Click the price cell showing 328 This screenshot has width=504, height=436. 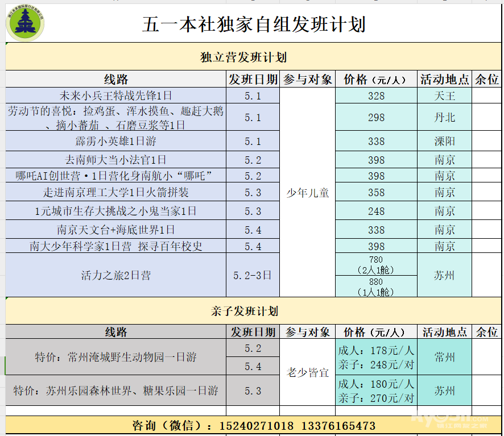click(x=376, y=95)
